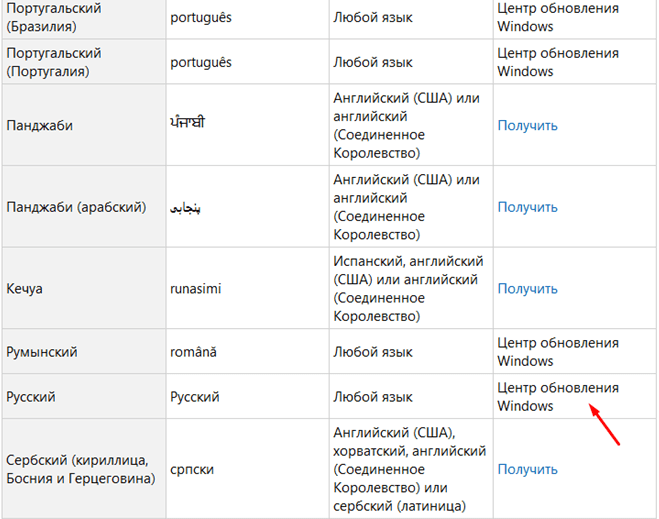Click the base language cell mentioning хорватский
The width and height of the screenshot is (659, 519).
point(408,468)
